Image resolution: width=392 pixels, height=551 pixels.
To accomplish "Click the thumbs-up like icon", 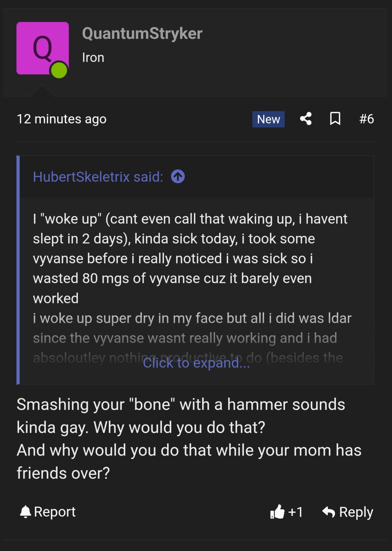I will (x=277, y=512).
